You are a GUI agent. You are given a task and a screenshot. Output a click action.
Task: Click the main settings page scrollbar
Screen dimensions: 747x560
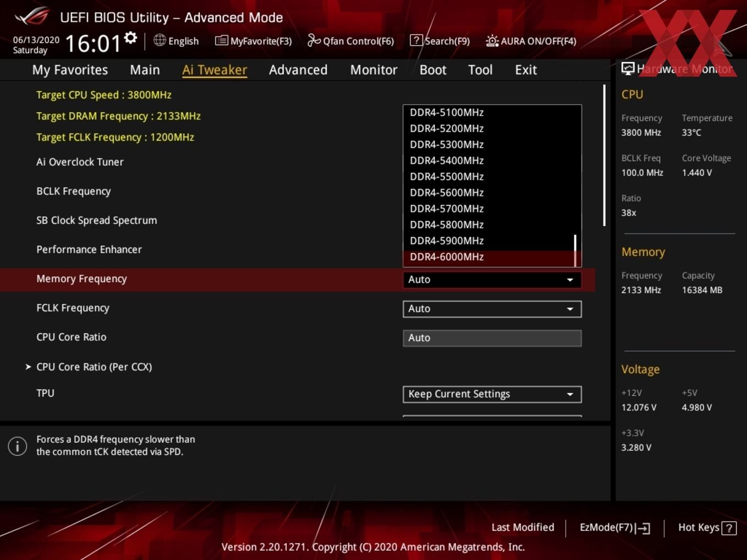[604, 155]
